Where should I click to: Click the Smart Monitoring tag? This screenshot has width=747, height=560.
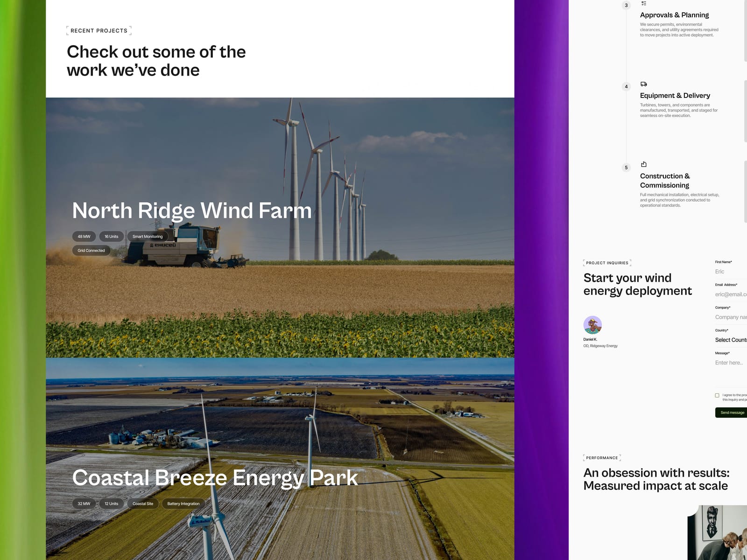148,237
